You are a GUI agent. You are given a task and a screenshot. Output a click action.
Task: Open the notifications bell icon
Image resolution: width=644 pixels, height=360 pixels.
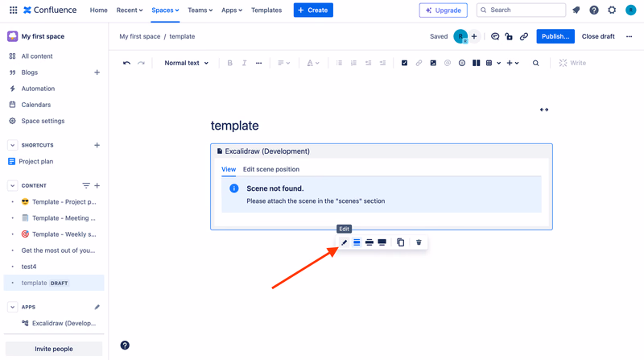[576, 10]
